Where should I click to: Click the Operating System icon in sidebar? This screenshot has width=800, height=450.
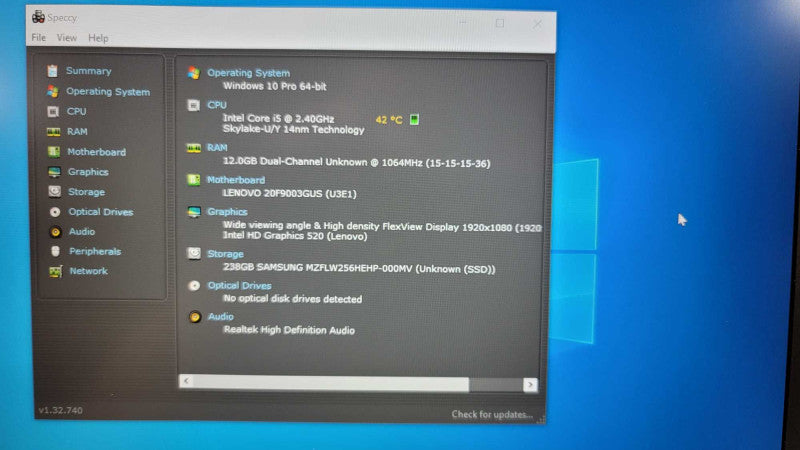pyautogui.click(x=53, y=91)
